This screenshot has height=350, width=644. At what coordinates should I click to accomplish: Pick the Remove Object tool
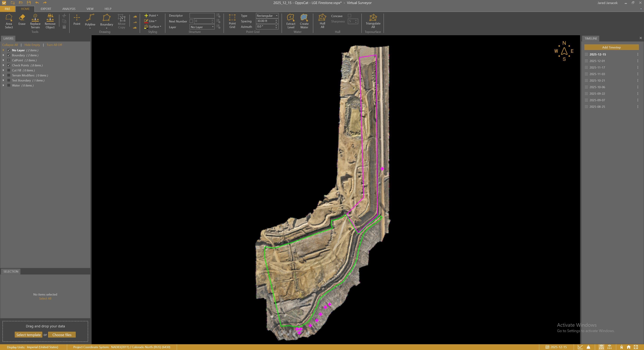click(x=50, y=21)
